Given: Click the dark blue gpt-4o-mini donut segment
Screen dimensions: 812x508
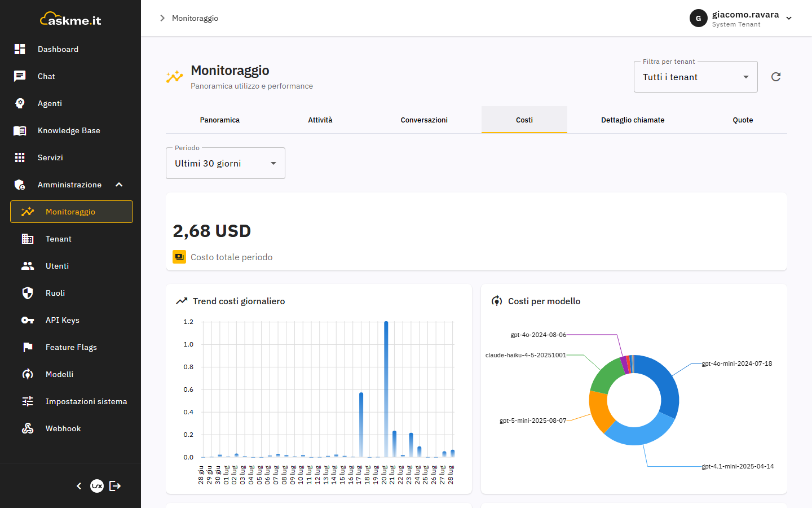Looking at the screenshot, I should [x=665, y=384].
